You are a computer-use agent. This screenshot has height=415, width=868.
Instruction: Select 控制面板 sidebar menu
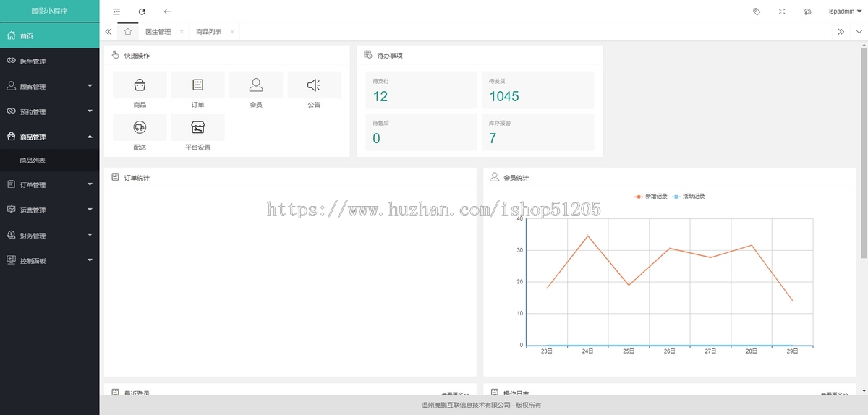click(x=50, y=260)
